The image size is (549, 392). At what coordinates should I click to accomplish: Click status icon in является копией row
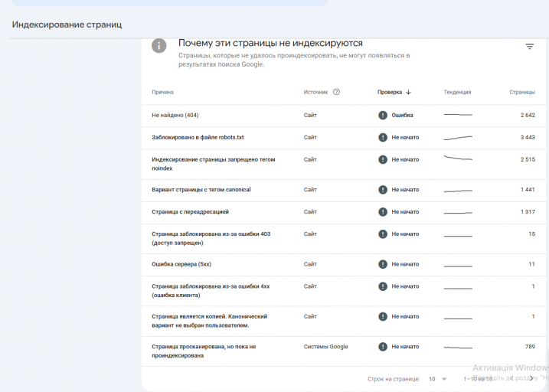[383, 316]
